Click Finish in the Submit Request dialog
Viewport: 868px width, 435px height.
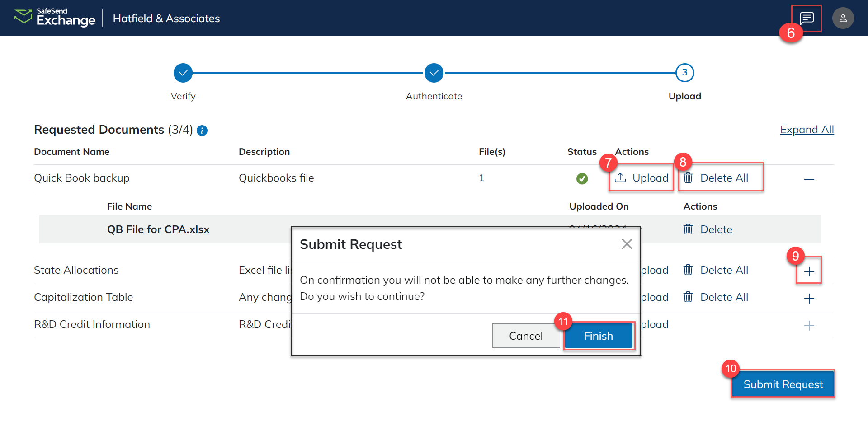pos(598,336)
